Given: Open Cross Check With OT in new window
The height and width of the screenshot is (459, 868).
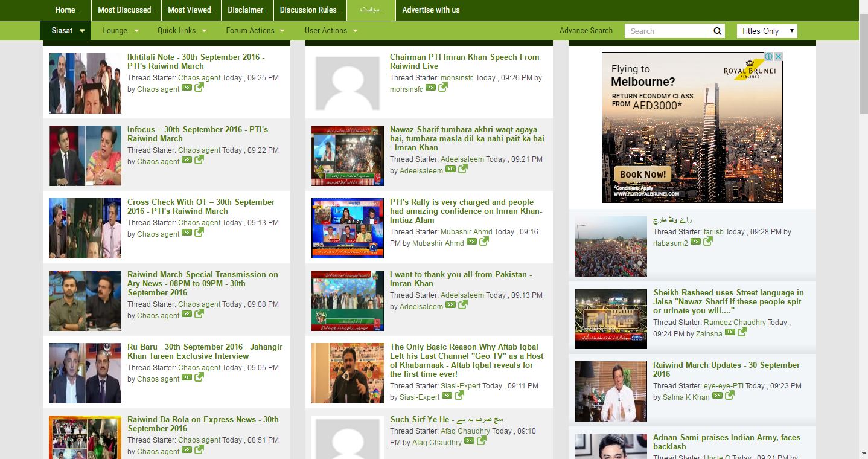Looking at the screenshot, I should [x=199, y=232].
